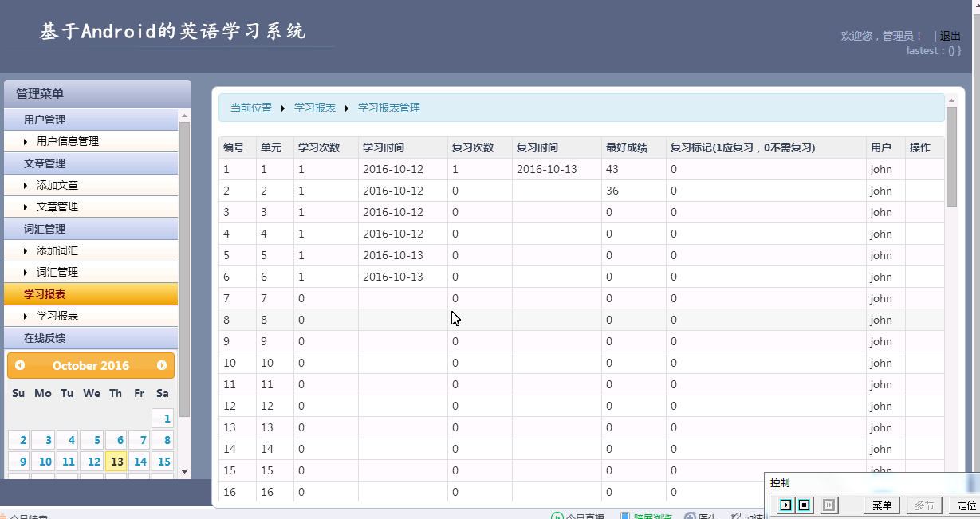Screen dimensions: 980x519
Task: Select October 1 in the calendar
Action: click(163, 419)
